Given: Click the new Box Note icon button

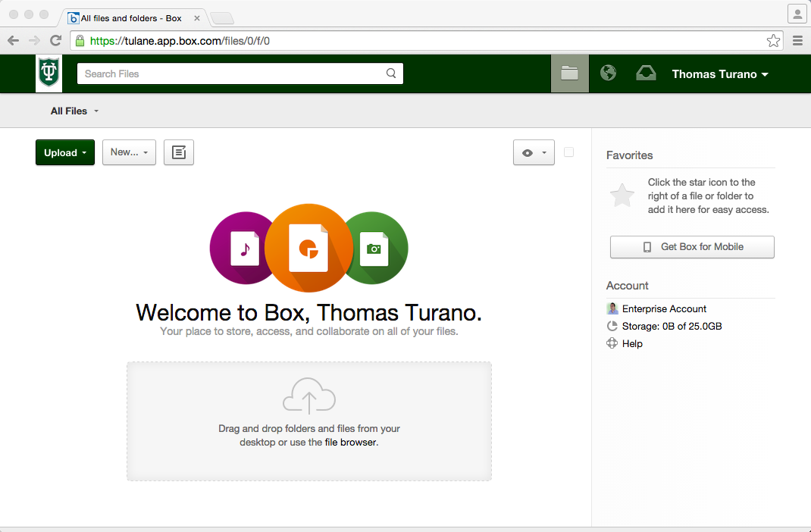Looking at the screenshot, I should [179, 152].
